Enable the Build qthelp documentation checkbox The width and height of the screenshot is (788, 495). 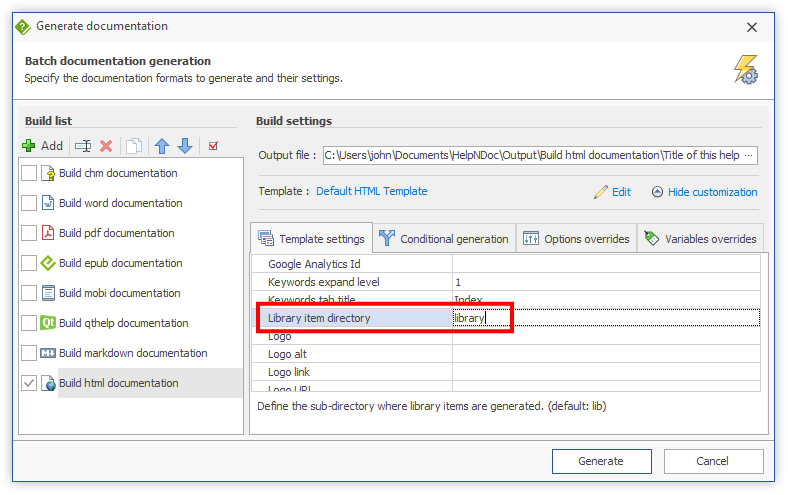[x=29, y=323]
